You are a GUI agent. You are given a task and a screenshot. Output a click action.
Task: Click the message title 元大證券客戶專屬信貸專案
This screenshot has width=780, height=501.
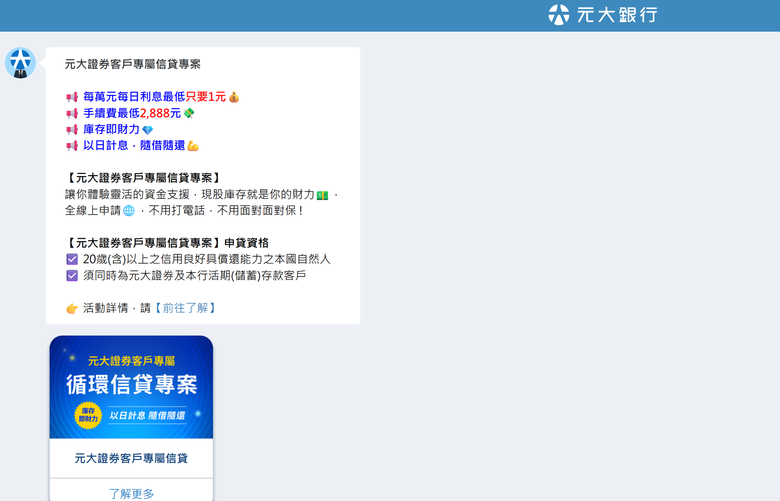tap(133, 64)
